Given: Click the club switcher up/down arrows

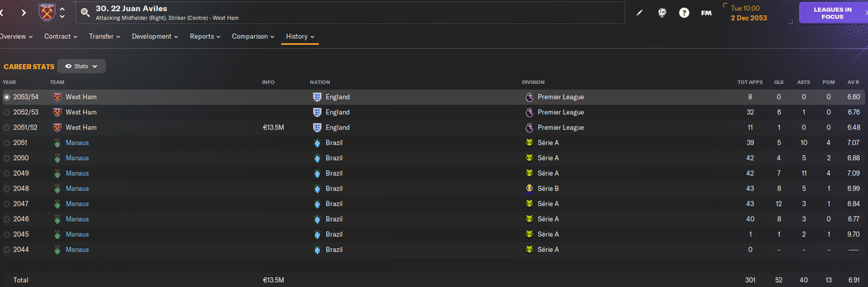Looking at the screenshot, I should (x=62, y=12).
